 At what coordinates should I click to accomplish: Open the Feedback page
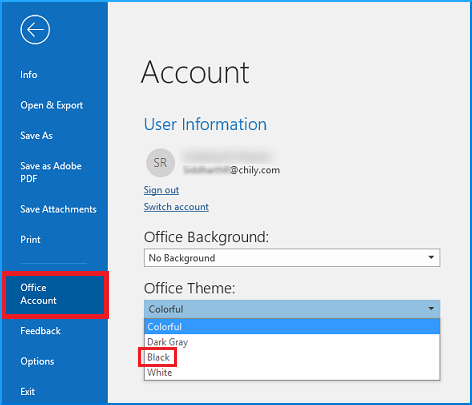(x=40, y=331)
